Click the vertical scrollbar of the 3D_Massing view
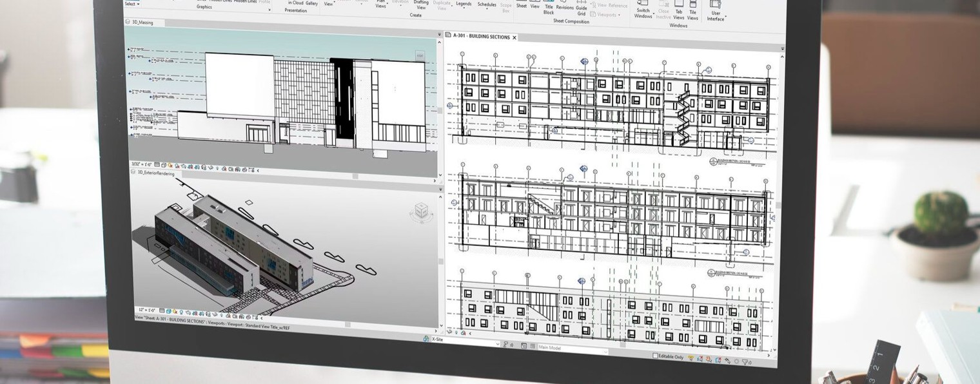This screenshot has width=980, height=384. click(441, 110)
